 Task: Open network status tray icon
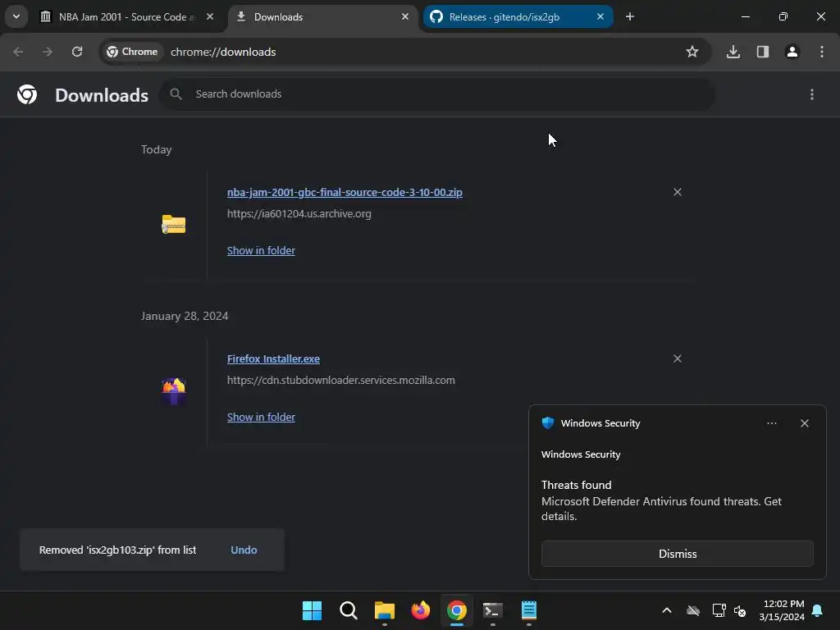point(719,610)
